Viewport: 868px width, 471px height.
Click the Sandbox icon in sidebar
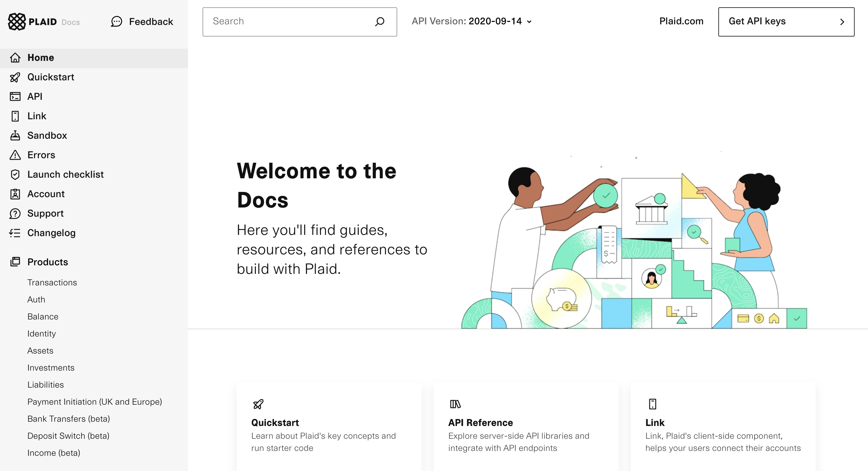click(15, 135)
